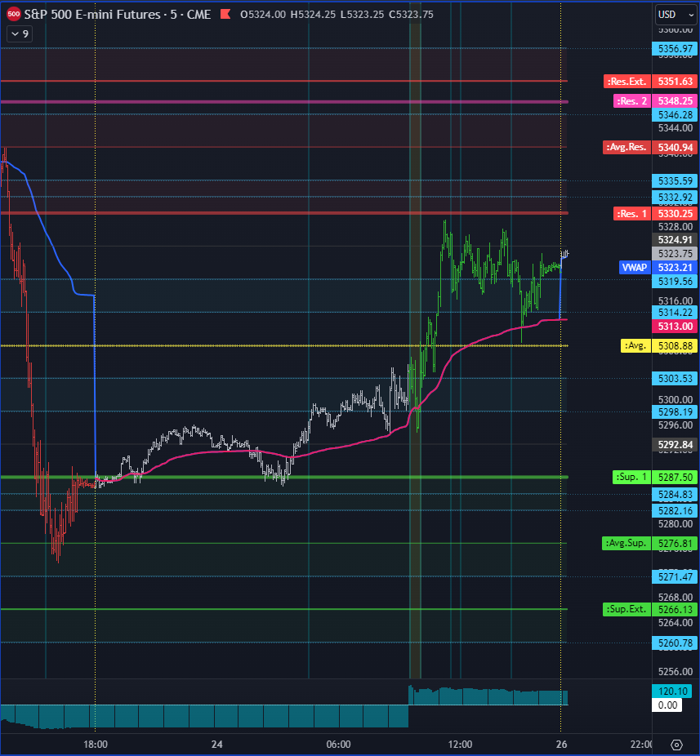Click the green 5276.81 price tag
This screenshot has height=756, width=700.
(x=675, y=544)
